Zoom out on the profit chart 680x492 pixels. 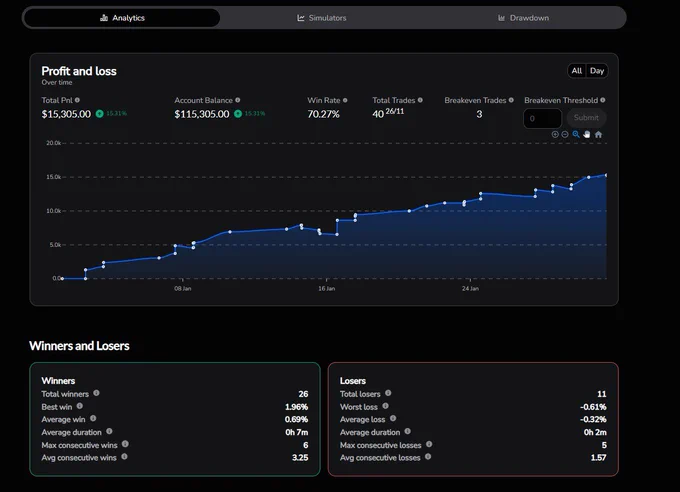(565, 134)
